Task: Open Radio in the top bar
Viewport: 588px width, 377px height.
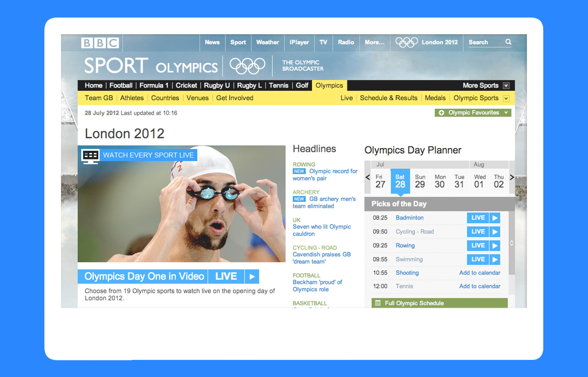Action: coord(346,42)
